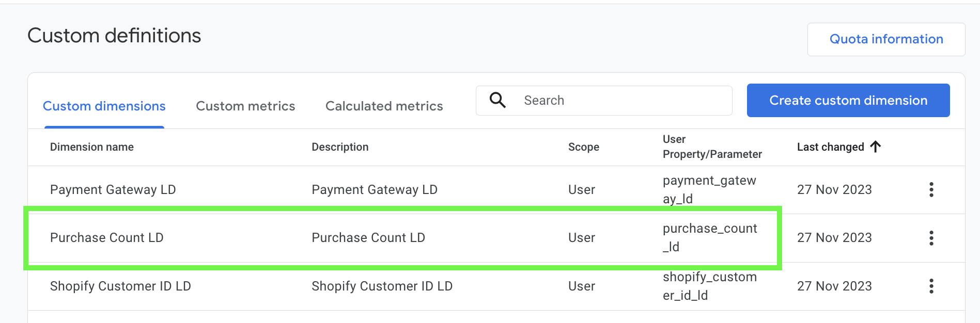Click the Scope column header

coord(583,147)
